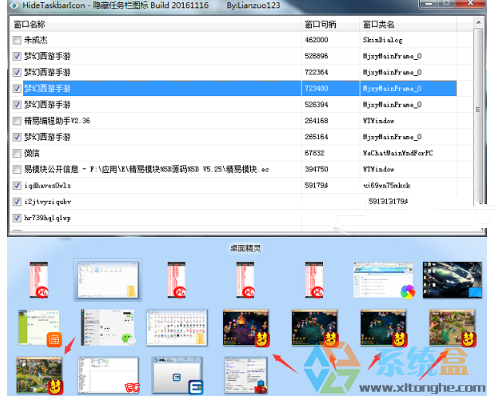Uncheck the iqdhaves0wls checkbox
Screen dimensions: 496x400
click(x=17, y=186)
